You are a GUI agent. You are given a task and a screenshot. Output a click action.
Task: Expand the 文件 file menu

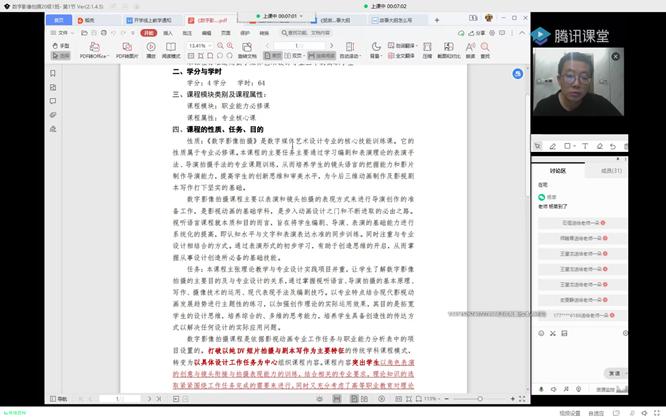[63, 32]
